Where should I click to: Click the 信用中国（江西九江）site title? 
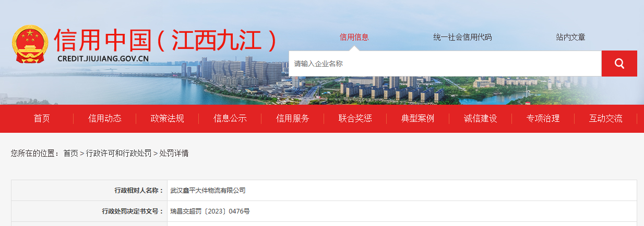[x=165, y=40]
